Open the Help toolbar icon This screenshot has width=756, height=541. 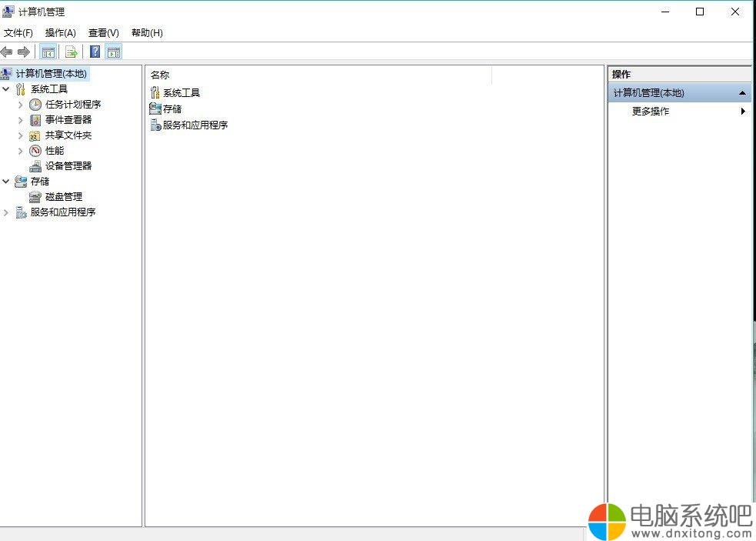tap(95, 52)
